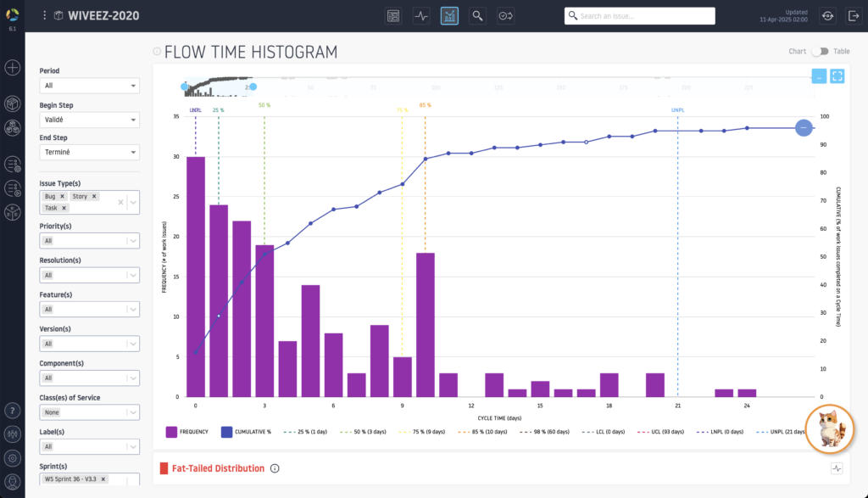
Task: Expand chart to fullscreen
Action: pos(837,76)
